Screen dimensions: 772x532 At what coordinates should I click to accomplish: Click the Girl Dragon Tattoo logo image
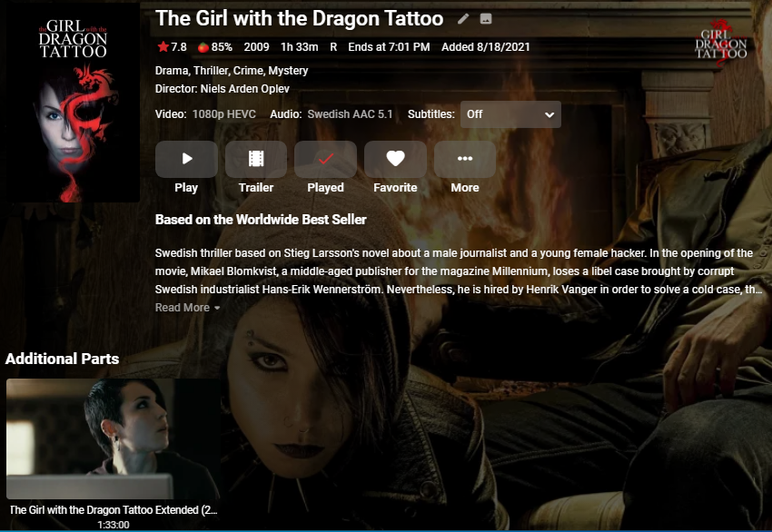[721, 44]
